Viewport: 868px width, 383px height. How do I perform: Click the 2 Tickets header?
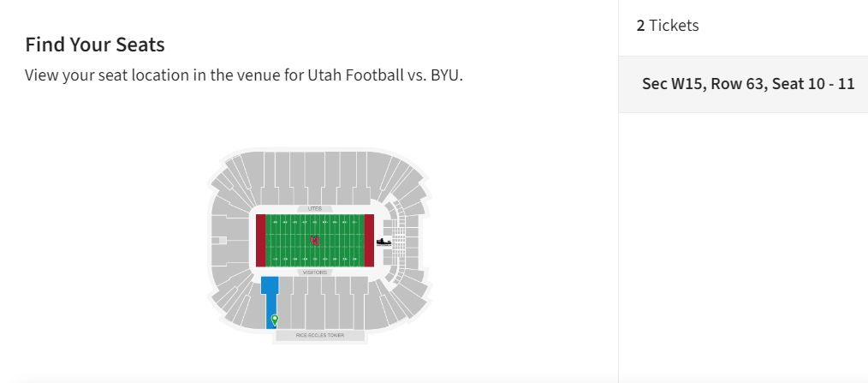[x=668, y=26]
